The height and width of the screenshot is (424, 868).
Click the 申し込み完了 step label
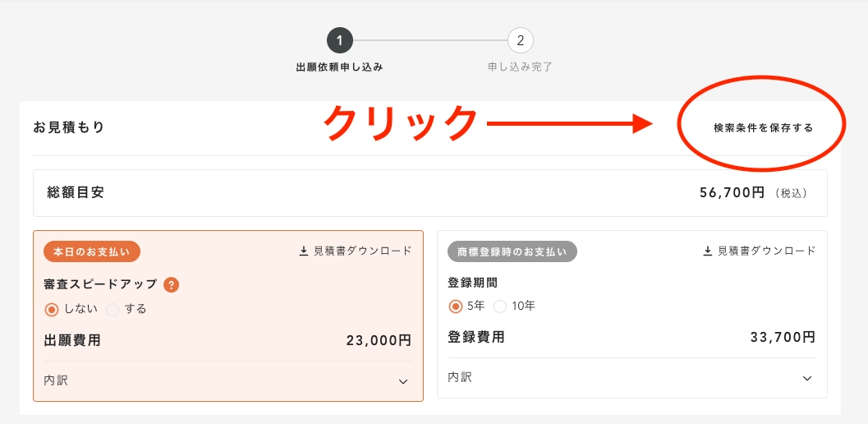point(520,67)
